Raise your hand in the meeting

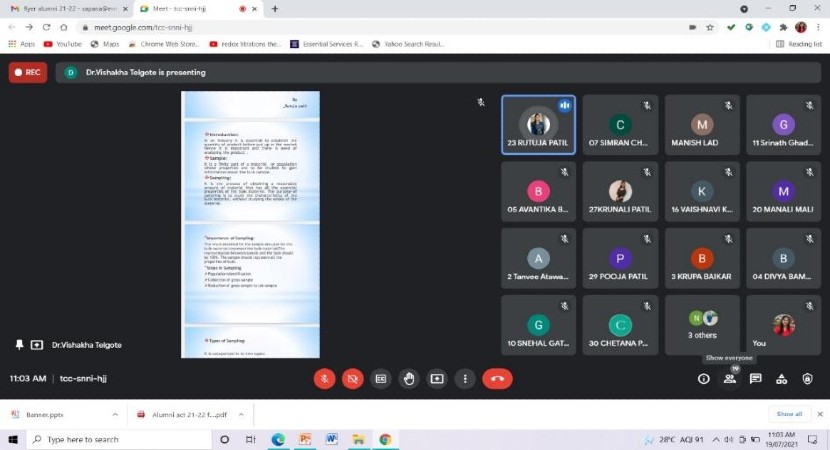click(408, 379)
